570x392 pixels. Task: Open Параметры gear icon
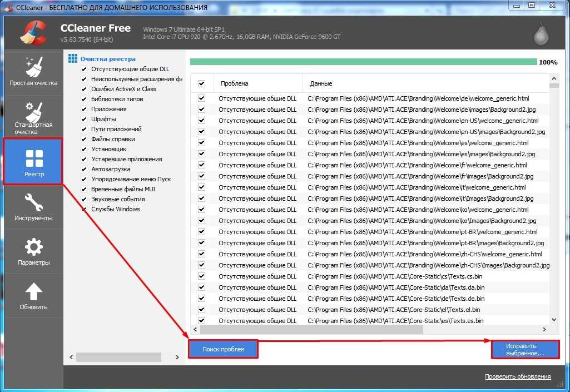pos(33,247)
